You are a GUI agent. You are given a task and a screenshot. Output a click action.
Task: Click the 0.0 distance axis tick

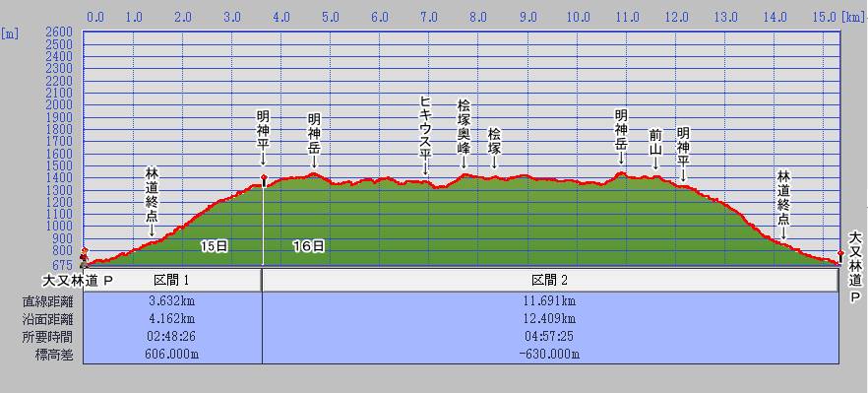95,17
